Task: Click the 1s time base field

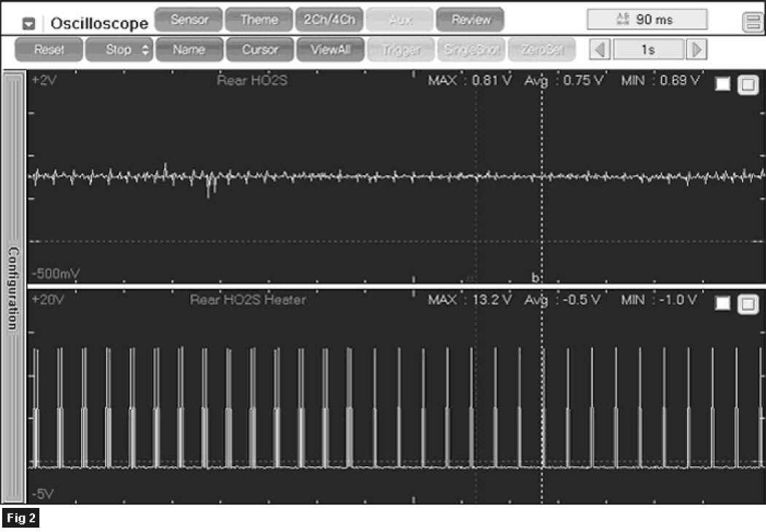Action: click(x=649, y=50)
